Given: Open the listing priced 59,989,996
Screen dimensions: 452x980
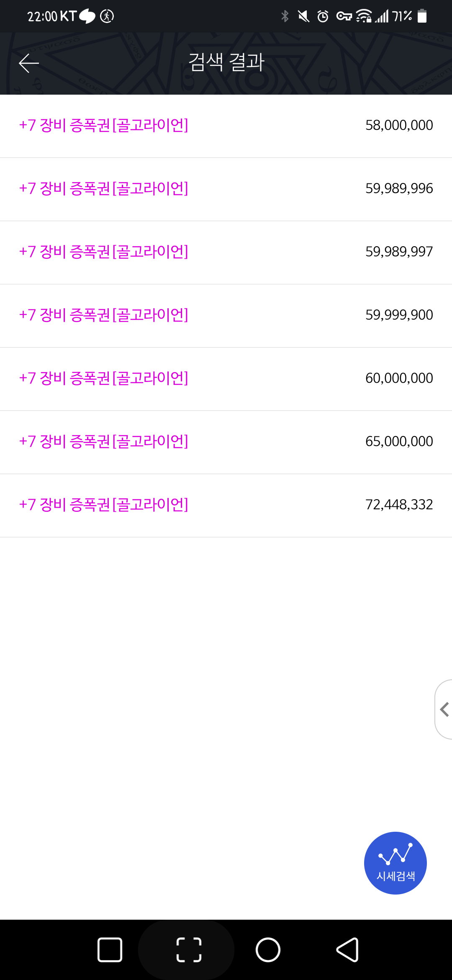Looking at the screenshot, I should (x=226, y=189).
